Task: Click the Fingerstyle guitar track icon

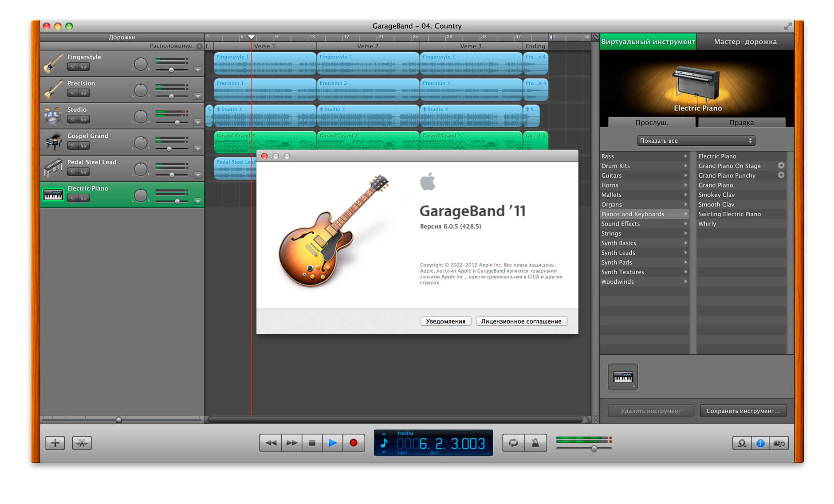Action: 53,63
